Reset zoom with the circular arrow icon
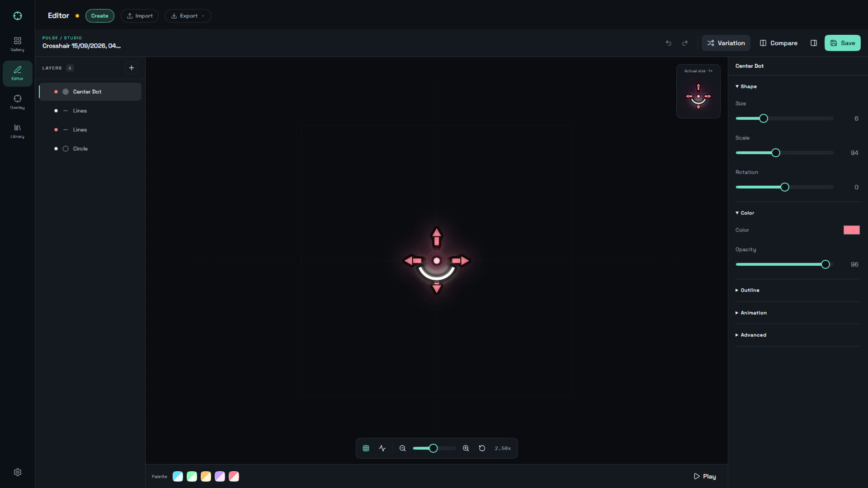The image size is (868, 488). click(x=482, y=448)
